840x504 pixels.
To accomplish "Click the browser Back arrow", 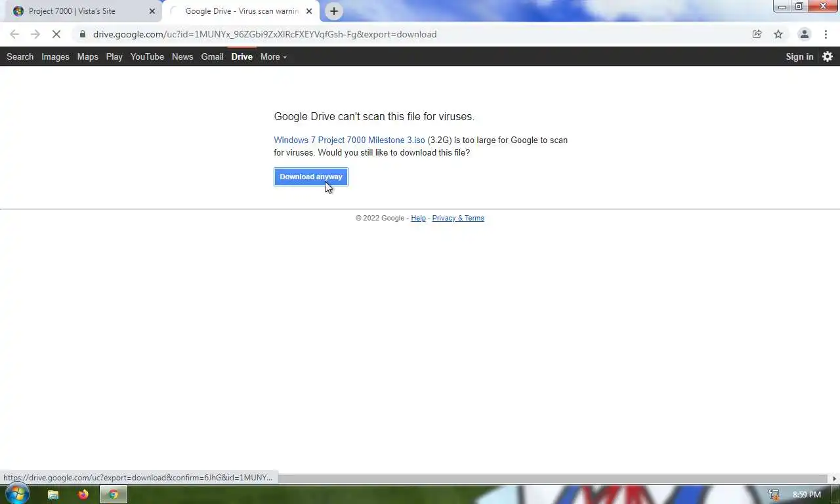I will point(14,34).
